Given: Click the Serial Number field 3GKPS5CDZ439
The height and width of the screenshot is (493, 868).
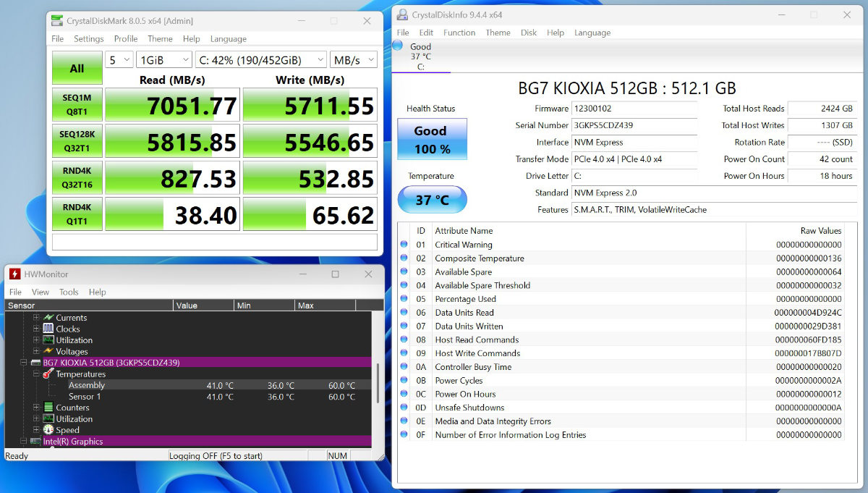Looking at the screenshot, I should [634, 125].
